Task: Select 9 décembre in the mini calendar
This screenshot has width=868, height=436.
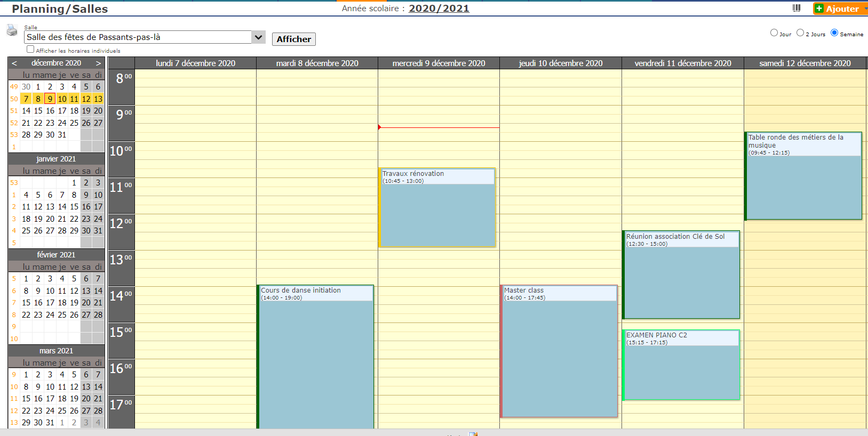Action: click(x=50, y=99)
